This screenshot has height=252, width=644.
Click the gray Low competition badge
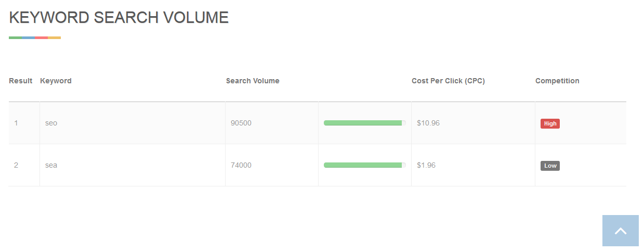click(550, 166)
